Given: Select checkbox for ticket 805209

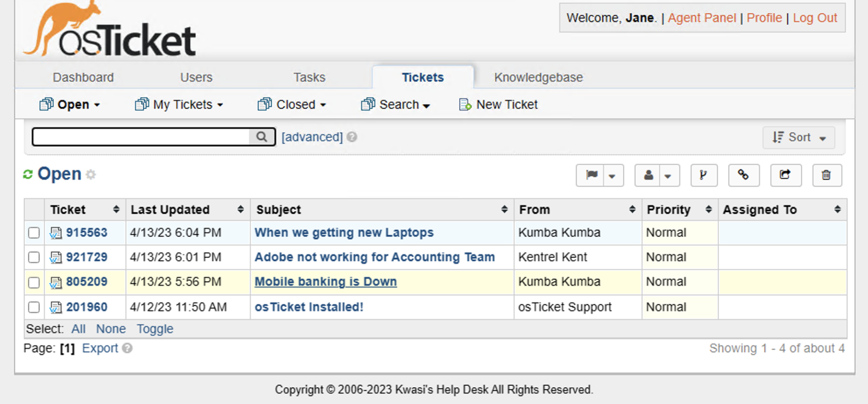Looking at the screenshot, I should [x=34, y=282].
